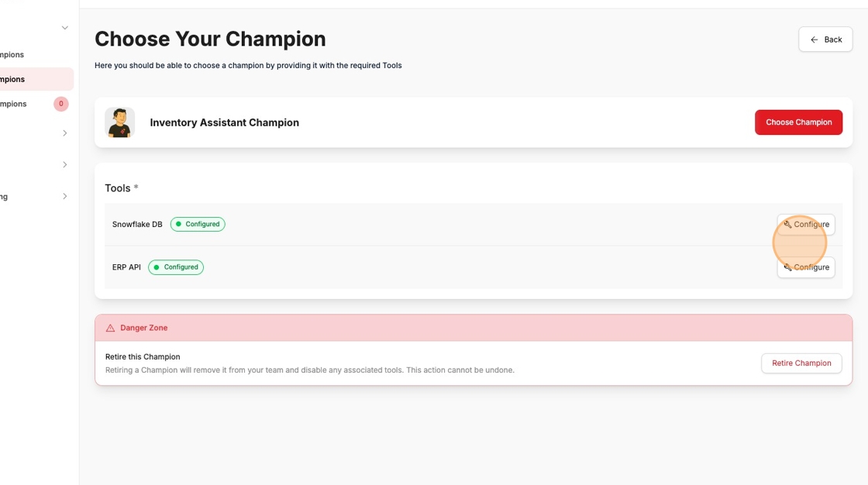868x485 pixels.
Task: Click the green status dot next to ERP API
Action: coord(157,267)
